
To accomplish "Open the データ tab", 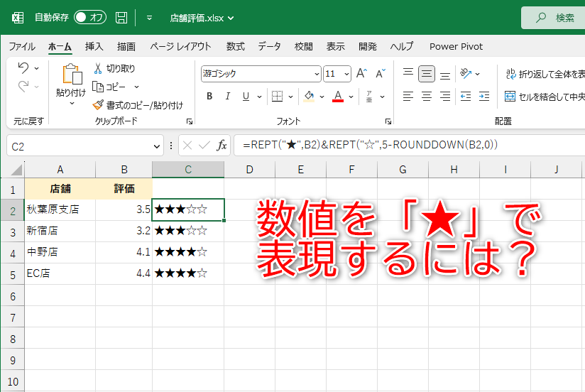I will (269, 47).
